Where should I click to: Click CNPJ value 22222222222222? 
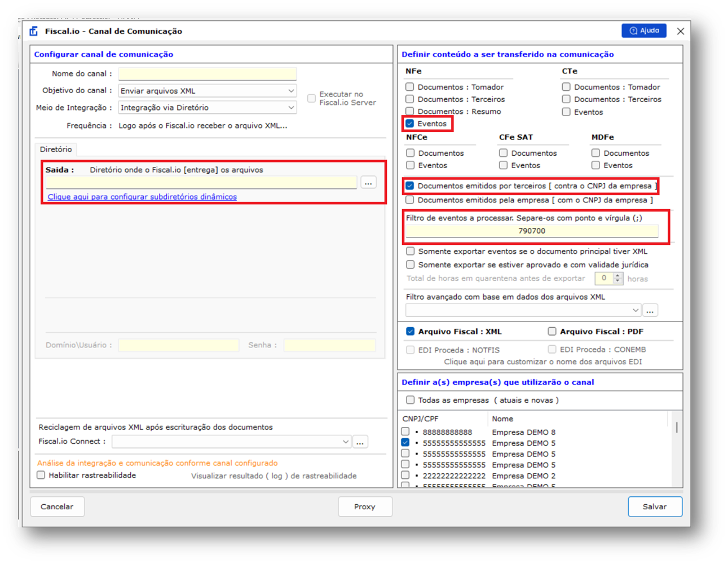pyautogui.click(x=454, y=475)
